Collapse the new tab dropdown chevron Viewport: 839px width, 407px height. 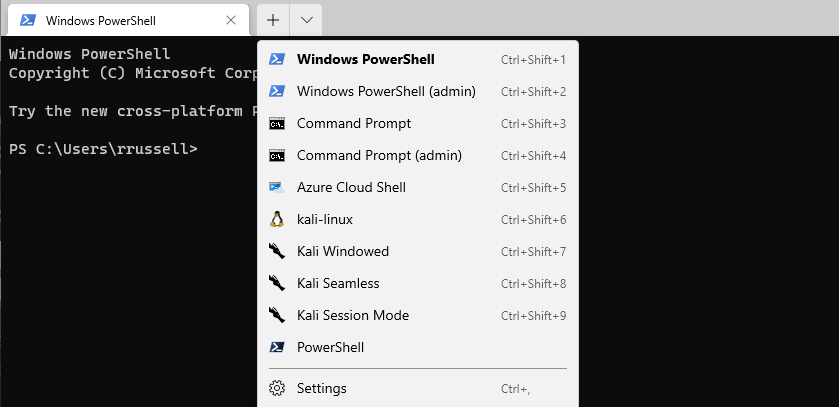pos(307,20)
